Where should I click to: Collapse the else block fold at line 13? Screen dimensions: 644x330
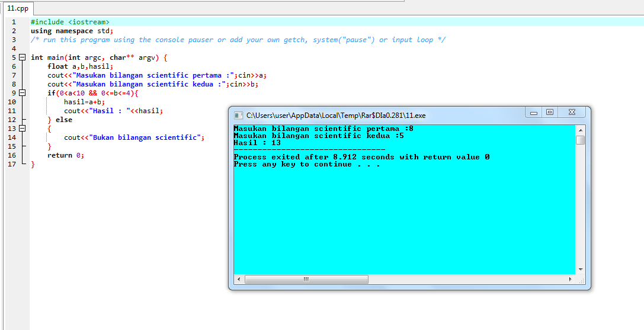tap(22, 129)
